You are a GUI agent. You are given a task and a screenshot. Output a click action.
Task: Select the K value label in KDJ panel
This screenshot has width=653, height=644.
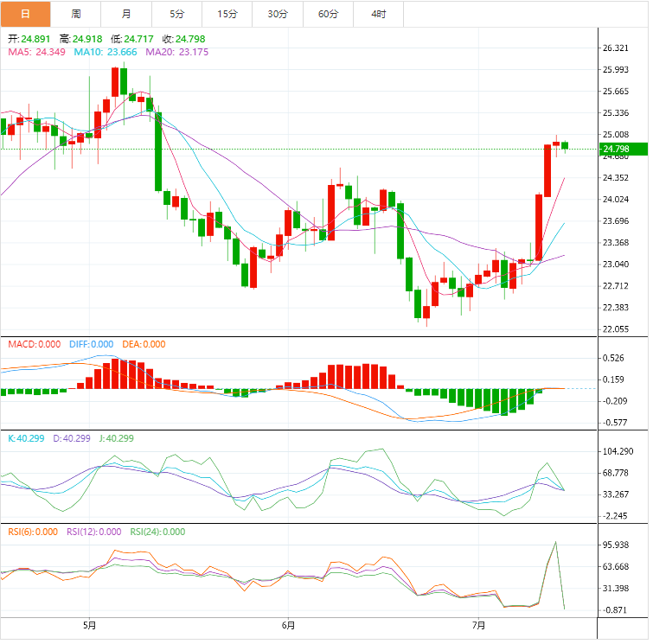(28, 438)
